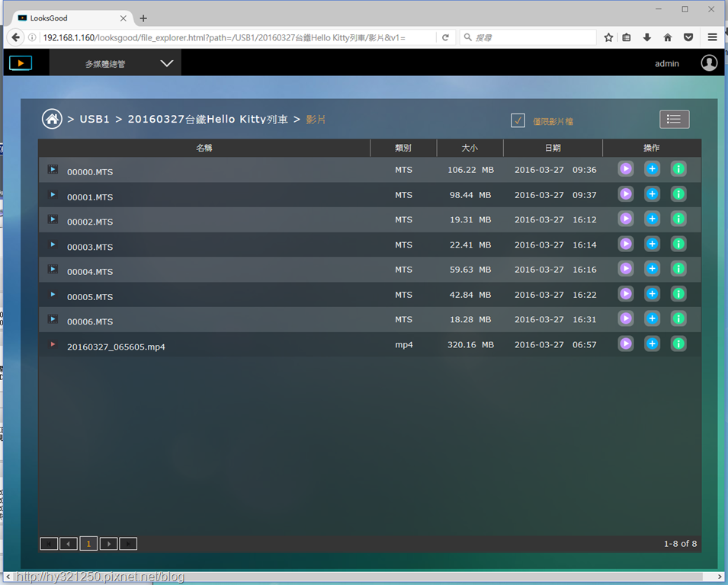Play 00000.MTS with purple play icon
This screenshot has height=585, width=728.
[626, 169]
